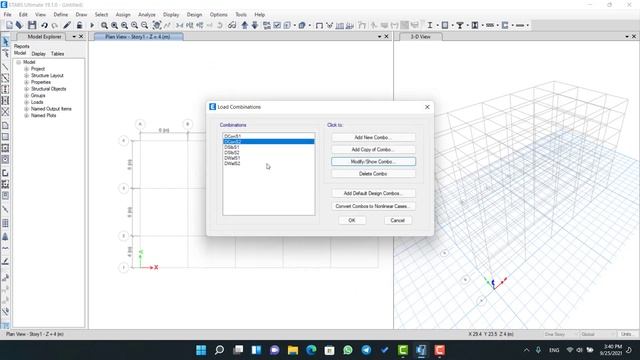The width and height of the screenshot is (640, 360).
Task: Select the draw rectangular floor tool
Action: point(5,137)
